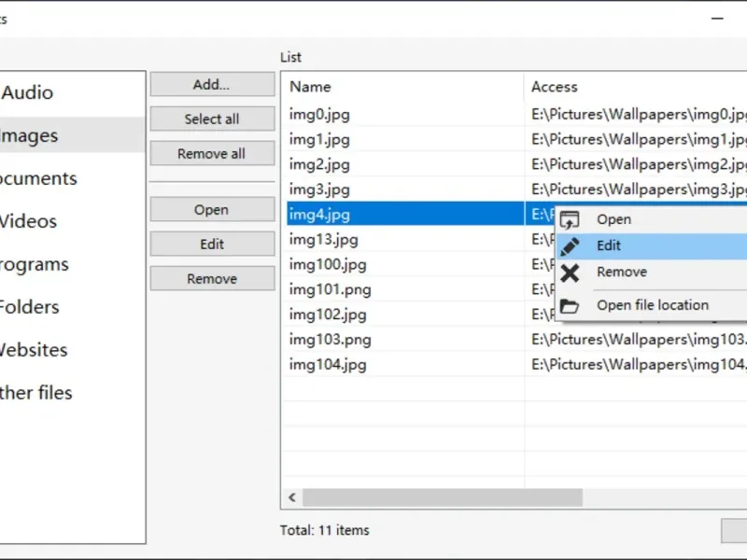Screen dimensions: 747x560
Task: Select the img101.png row
Action: pyautogui.click(x=405, y=289)
